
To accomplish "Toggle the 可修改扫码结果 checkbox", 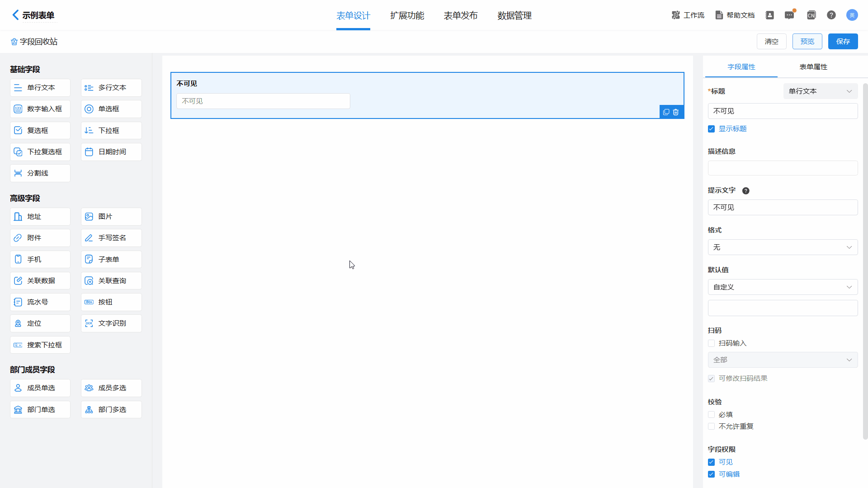I will tap(712, 379).
